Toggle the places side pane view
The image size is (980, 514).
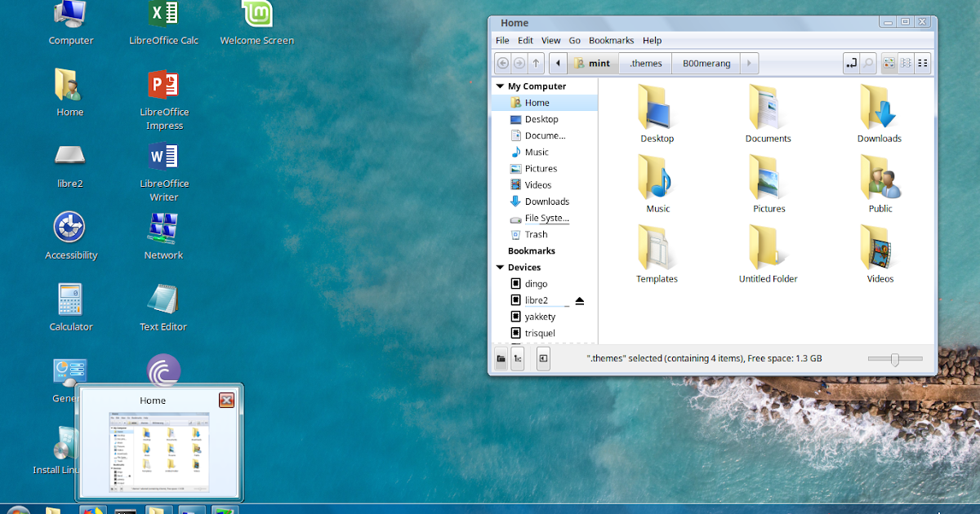pyautogui.click(x=501, y=358)
